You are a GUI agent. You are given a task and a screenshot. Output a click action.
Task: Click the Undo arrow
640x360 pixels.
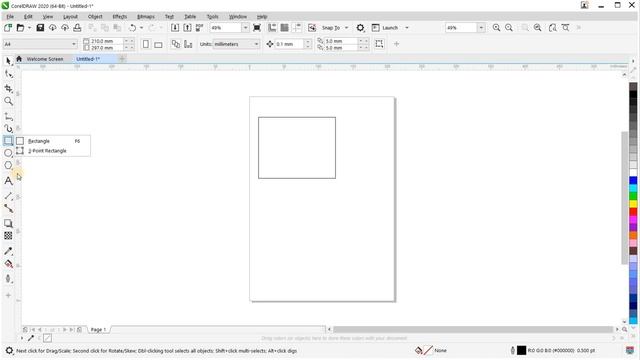click(132, 28)
